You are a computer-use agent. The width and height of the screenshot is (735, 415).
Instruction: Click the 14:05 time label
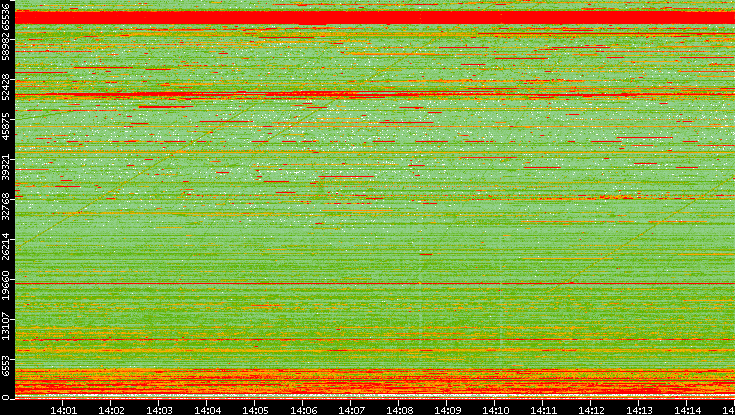pos(255,409)
